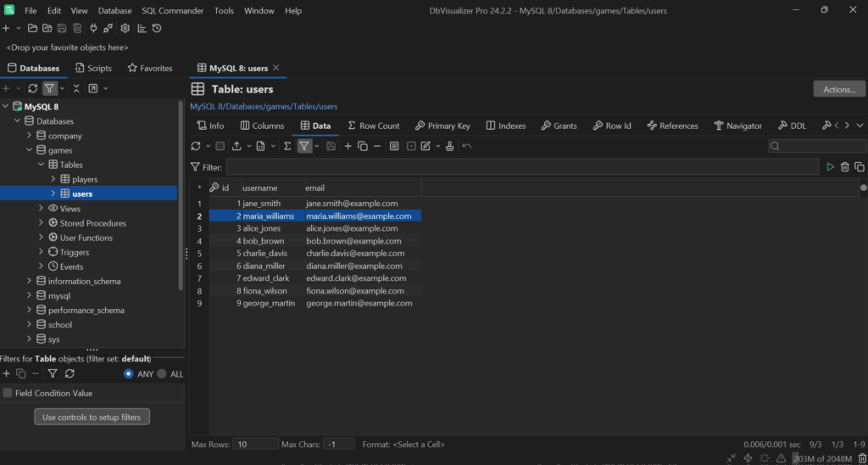Click the form view icon in grid toolbar
Image resolution: width=868 pixels, height=465 pixels.
pos(394,146)
